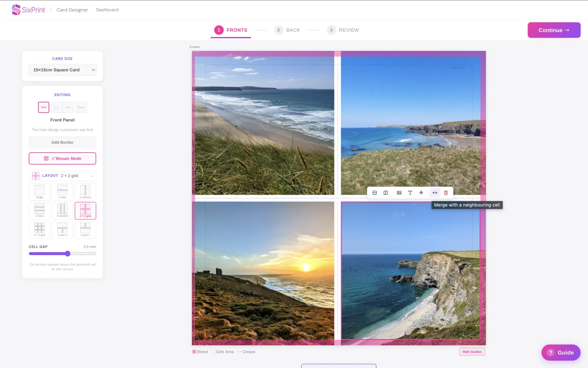Toggle Hide Guides on the canvas
This screenshot has height=368, width=588.
pos(472,352)
